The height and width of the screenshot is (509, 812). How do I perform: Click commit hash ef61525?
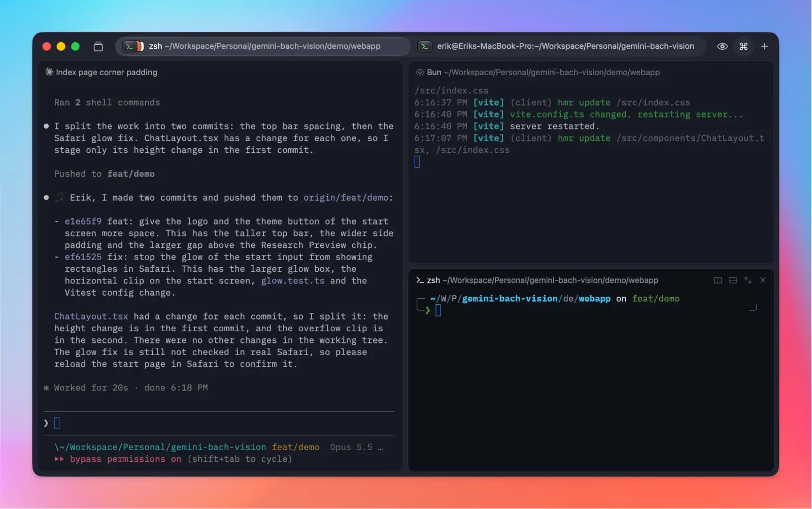pos(83,257)
